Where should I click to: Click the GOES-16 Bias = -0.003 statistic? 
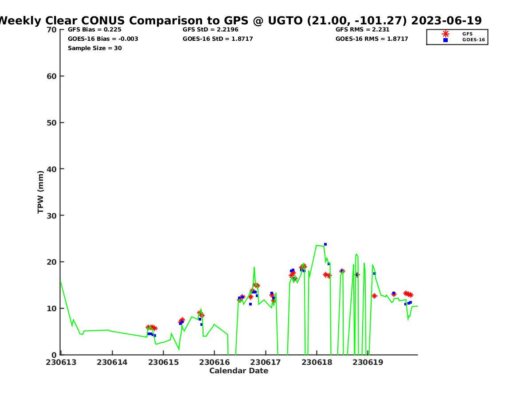pyautogui.click(x=103, y=39)
